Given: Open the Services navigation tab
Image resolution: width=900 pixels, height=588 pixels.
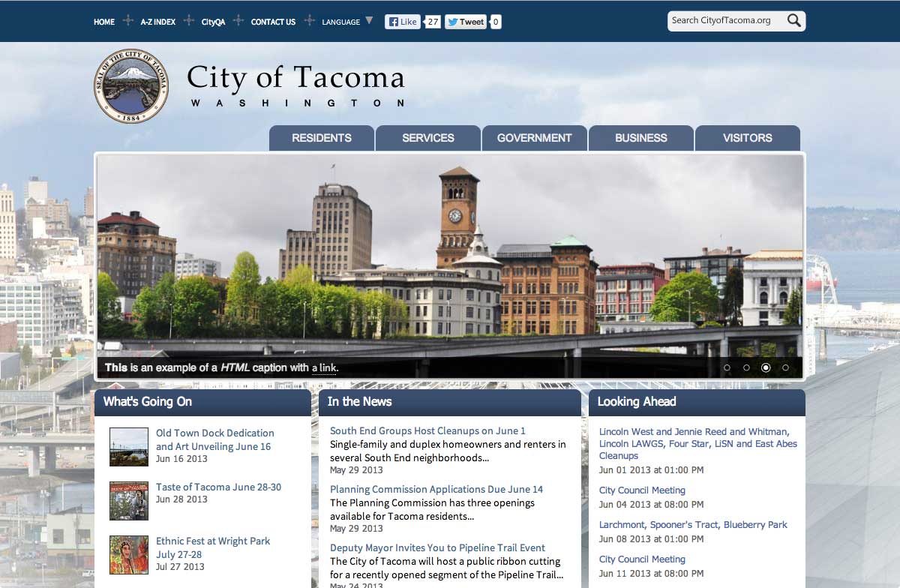Looking at the screenshot, I should 428,138.
